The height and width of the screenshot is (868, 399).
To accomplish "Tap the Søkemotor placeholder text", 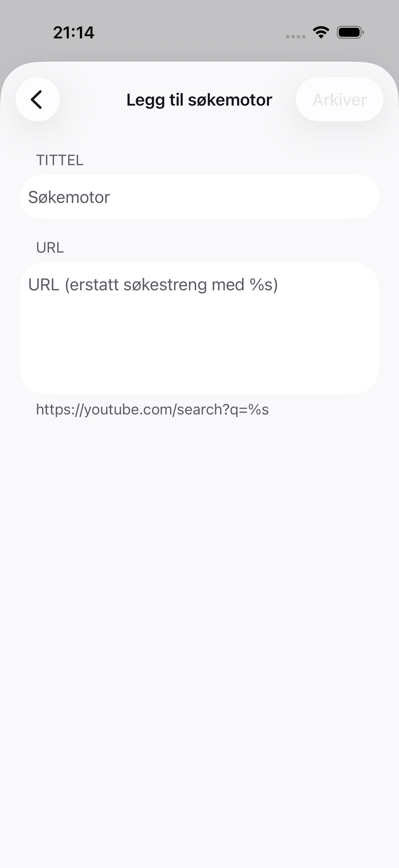I will 69,197.
